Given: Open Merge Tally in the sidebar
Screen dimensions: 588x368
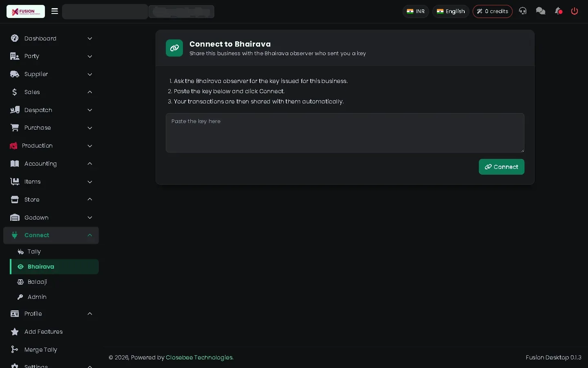Looking at the screenshot, I should (x=51, y=350).
